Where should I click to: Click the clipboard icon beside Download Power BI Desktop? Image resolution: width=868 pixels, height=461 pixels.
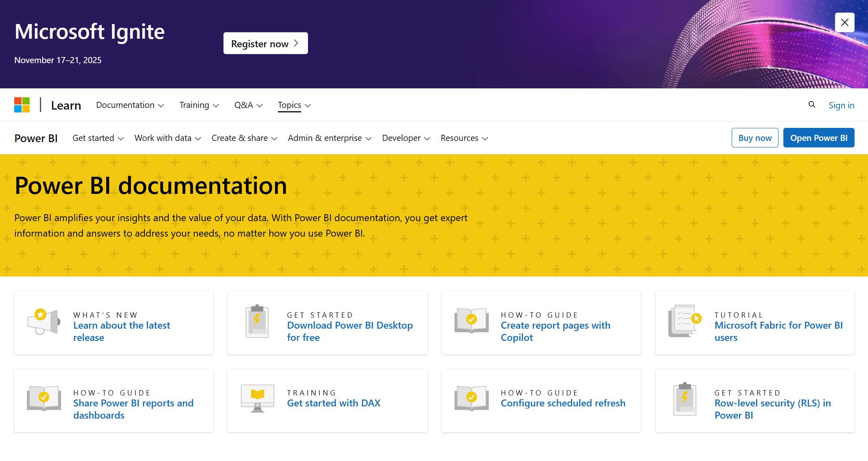click(257, 322)
